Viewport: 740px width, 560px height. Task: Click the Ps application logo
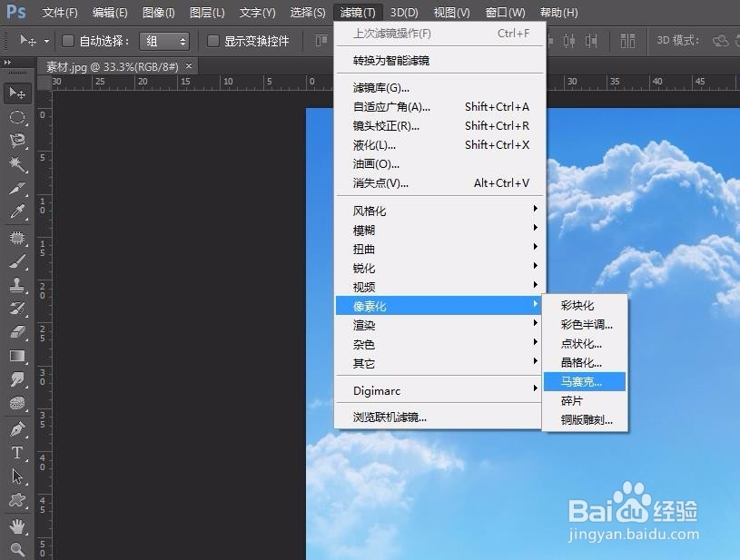(16, 11)
